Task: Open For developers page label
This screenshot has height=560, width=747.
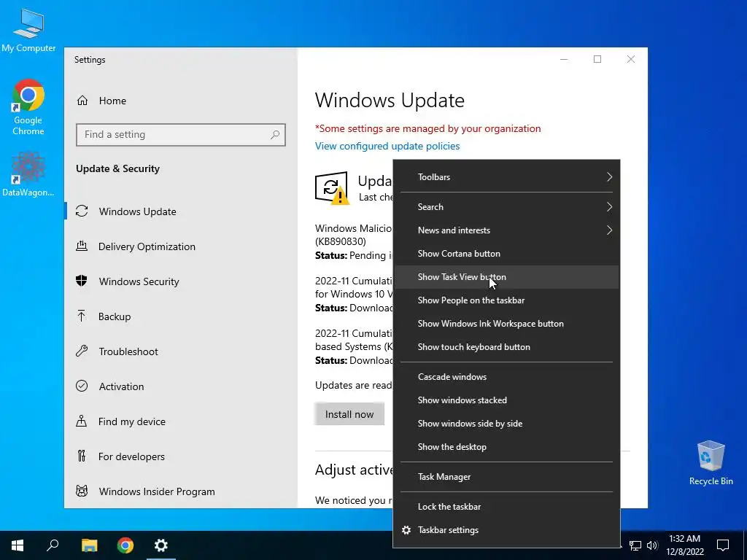Action: [x=131, y=456]
